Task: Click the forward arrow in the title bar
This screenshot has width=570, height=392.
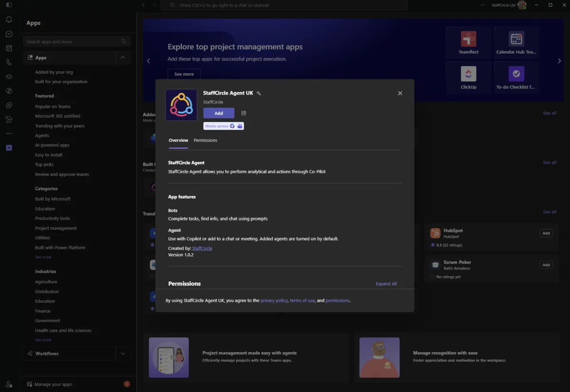Action: [154, 5]
